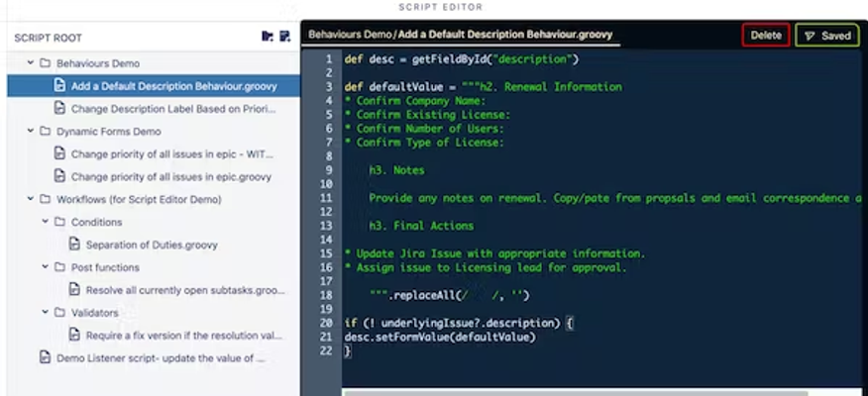Viewport: 868px width, 396px height.
Task: Click the Behaviours Demo folder icon
Action: (x=45, y=63)
